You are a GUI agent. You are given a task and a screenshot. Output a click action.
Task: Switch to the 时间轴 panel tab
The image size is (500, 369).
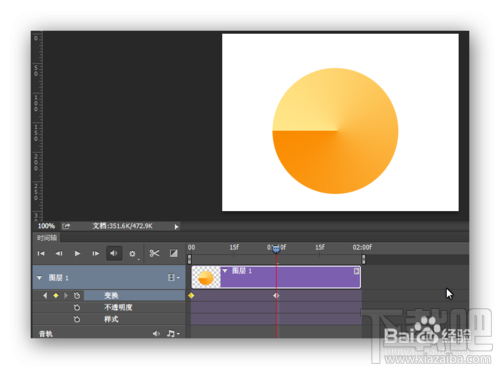pos(47,238)
